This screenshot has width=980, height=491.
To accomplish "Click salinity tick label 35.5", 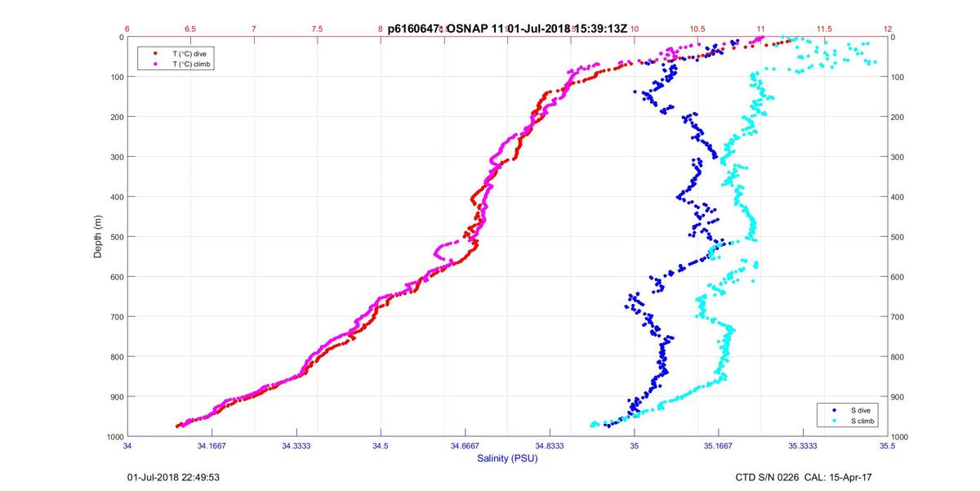I will [x=888, y=446].
